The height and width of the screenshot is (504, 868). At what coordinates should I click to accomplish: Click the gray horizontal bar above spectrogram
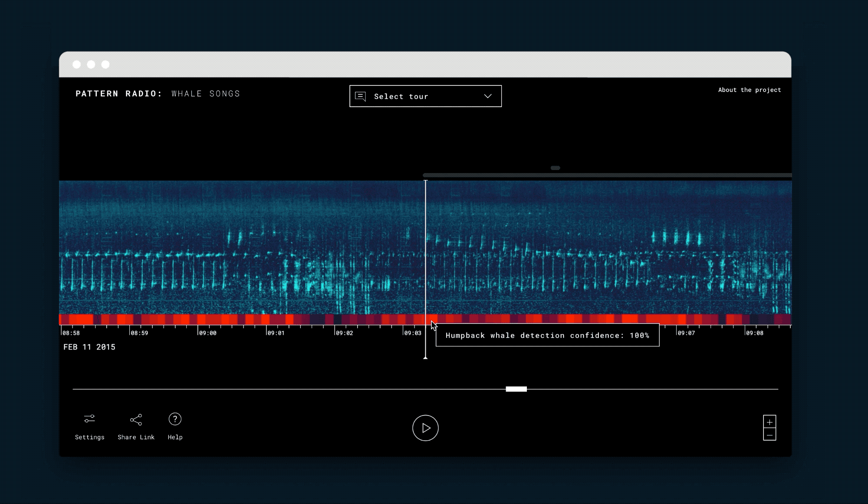click(608, 175)
